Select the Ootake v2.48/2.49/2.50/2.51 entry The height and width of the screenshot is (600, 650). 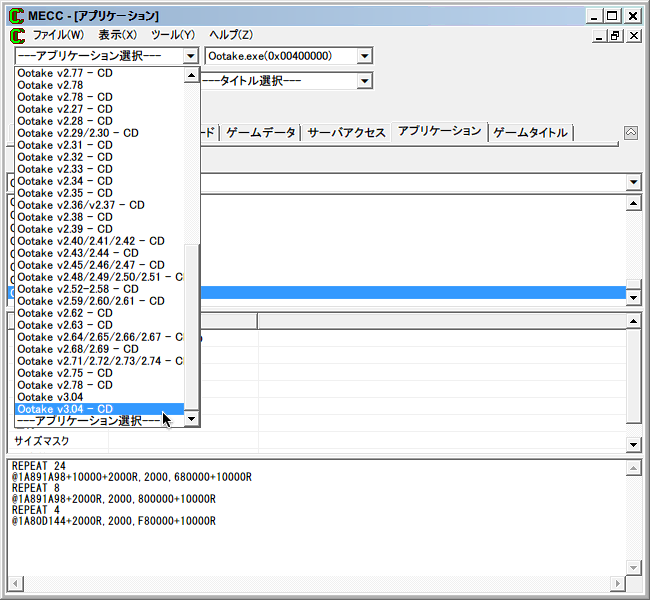pyautogui.click(x=99, y=277)
